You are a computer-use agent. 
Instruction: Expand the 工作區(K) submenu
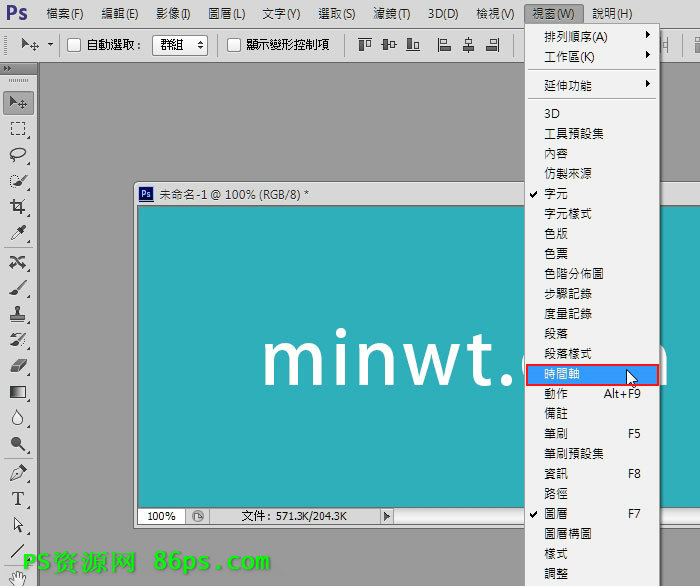click(x=592, y=56)
